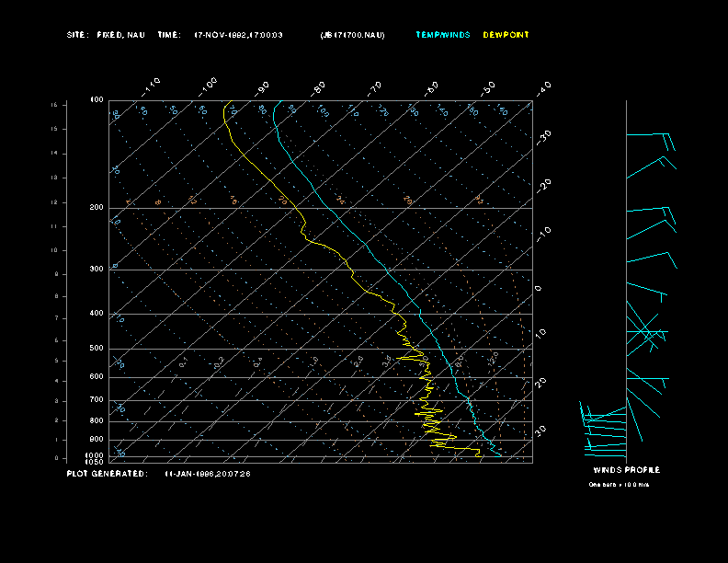Click the 300 pressure level label
This screenshot has height=563, width=728.
pos(97,270)
